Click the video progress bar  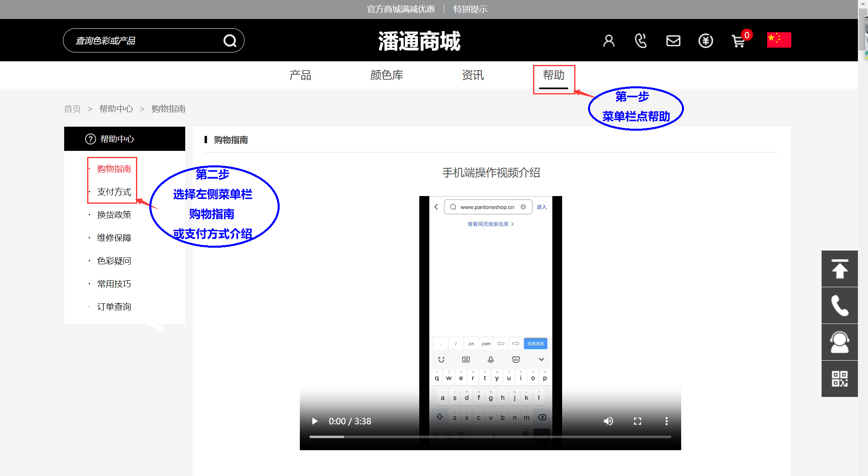[x=490, y=437]
